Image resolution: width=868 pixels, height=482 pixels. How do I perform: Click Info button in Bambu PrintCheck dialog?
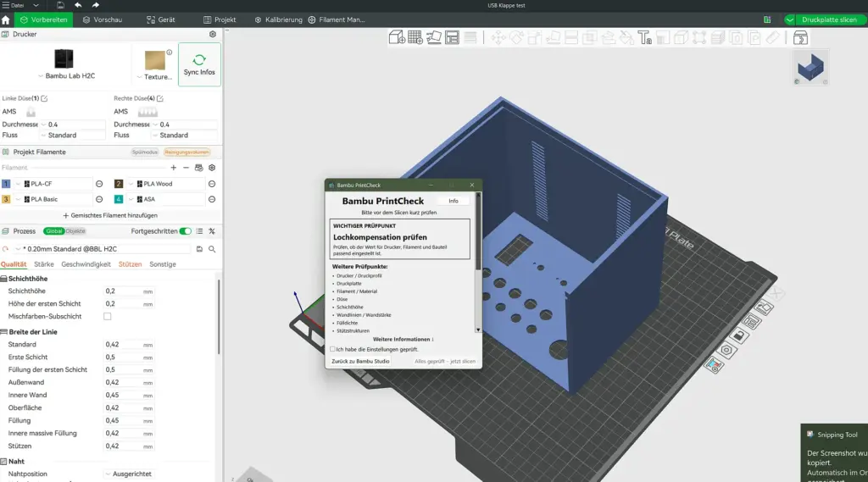point(453,201)
